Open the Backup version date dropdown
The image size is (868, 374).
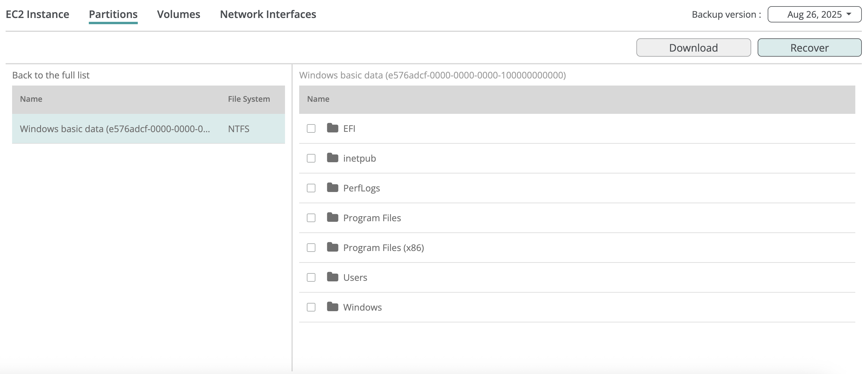pos(814,14)
